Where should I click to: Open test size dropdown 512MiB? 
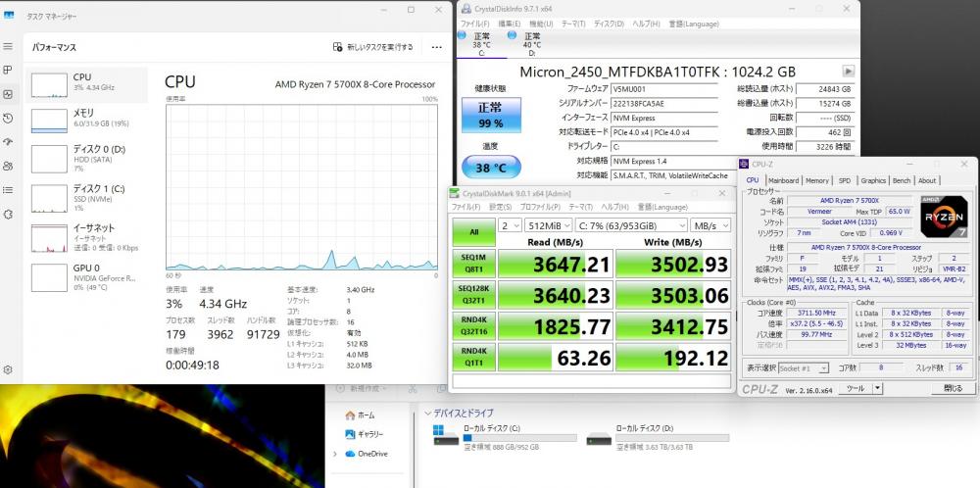tap(548, 225)
